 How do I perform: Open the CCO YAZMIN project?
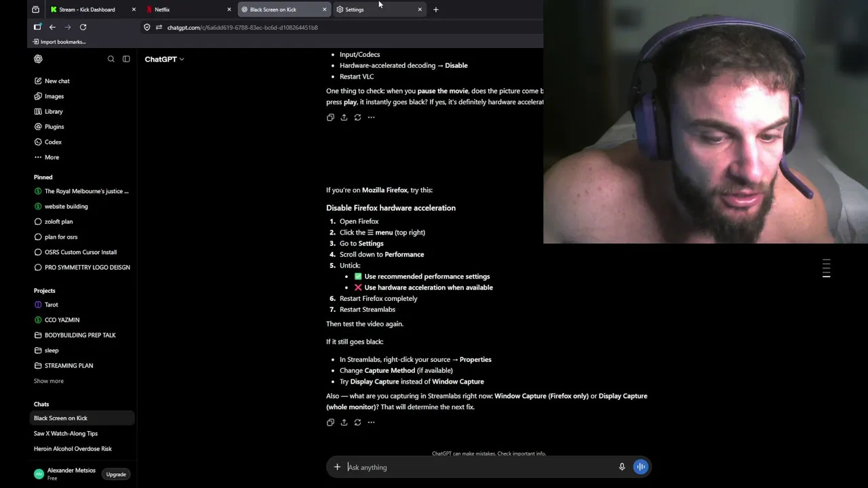click(83, 320)
